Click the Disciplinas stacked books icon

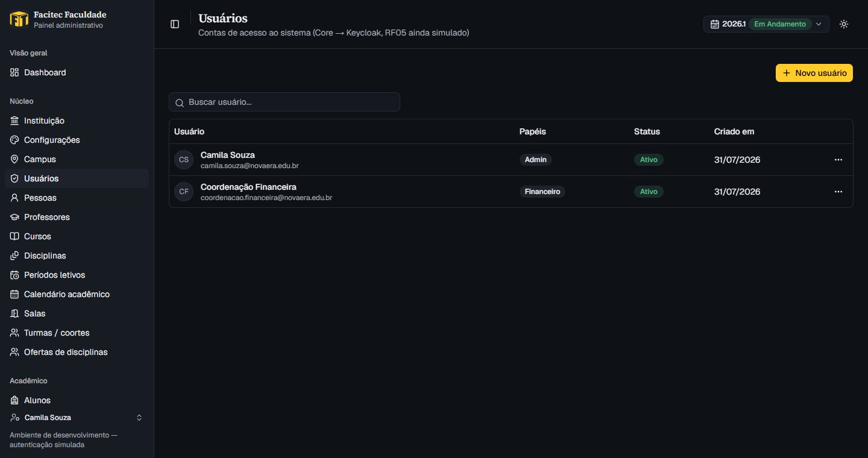pos(14,256)
